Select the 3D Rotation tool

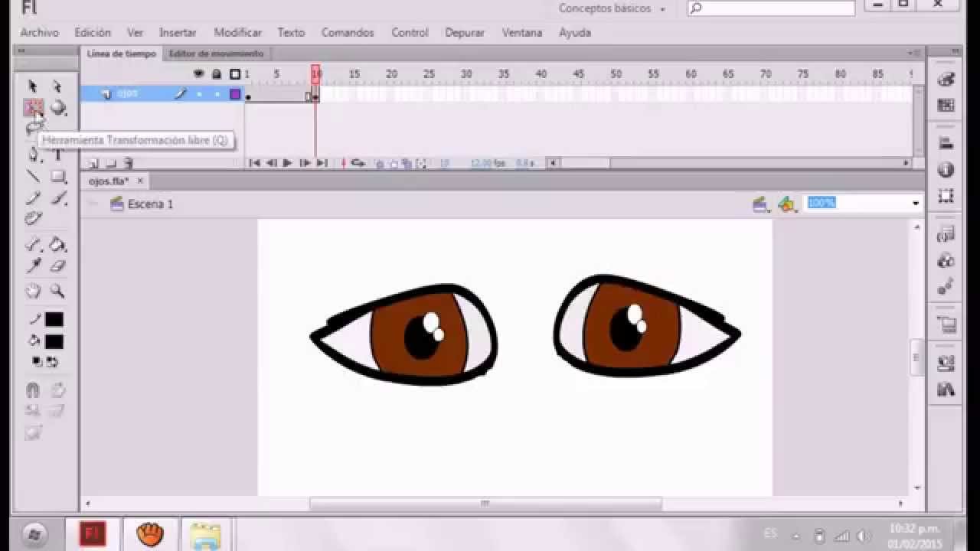(x=58, y=108)
